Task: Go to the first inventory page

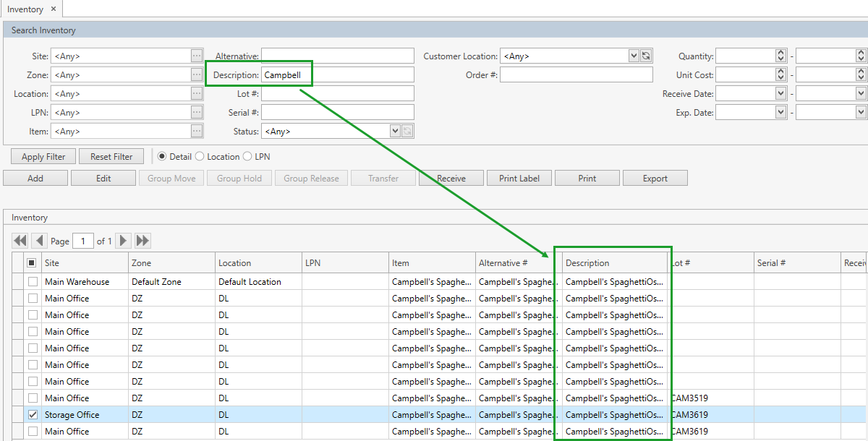Action: (20, 241)
